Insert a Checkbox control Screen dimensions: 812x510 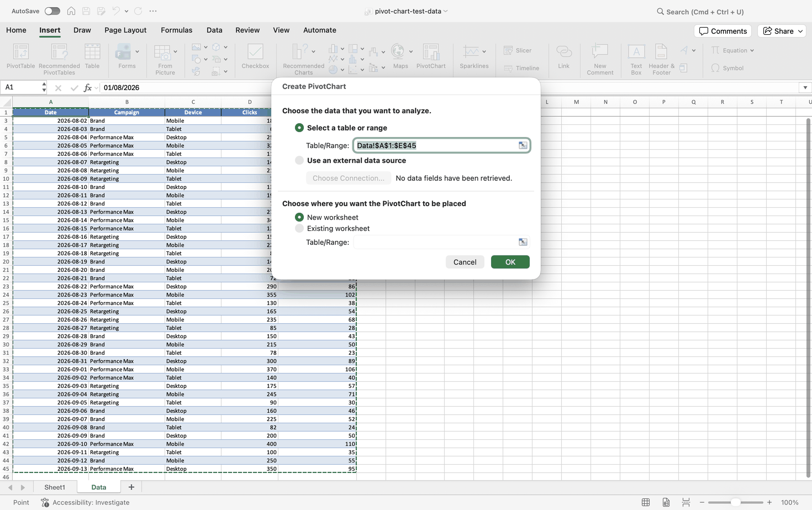coord(255,56)
